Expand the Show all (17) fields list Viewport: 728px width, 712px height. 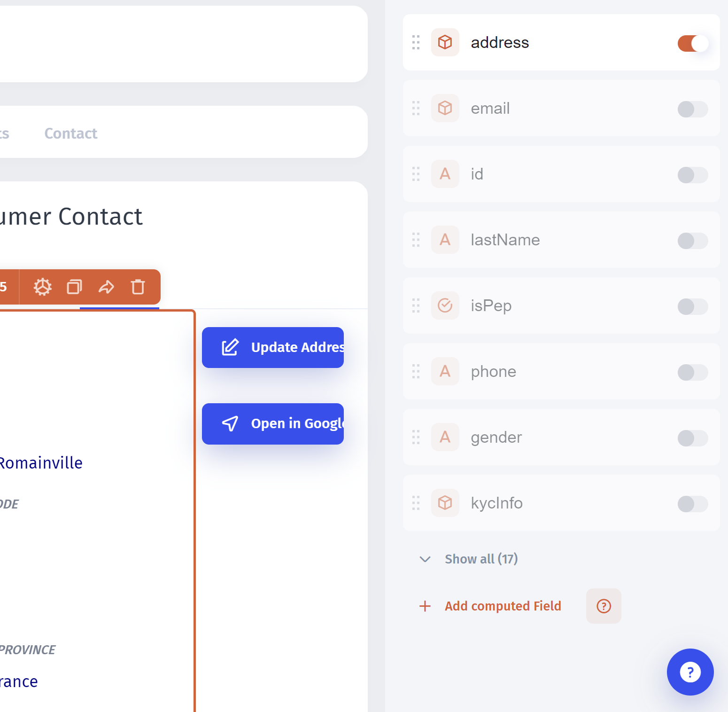tap(481, 559)
